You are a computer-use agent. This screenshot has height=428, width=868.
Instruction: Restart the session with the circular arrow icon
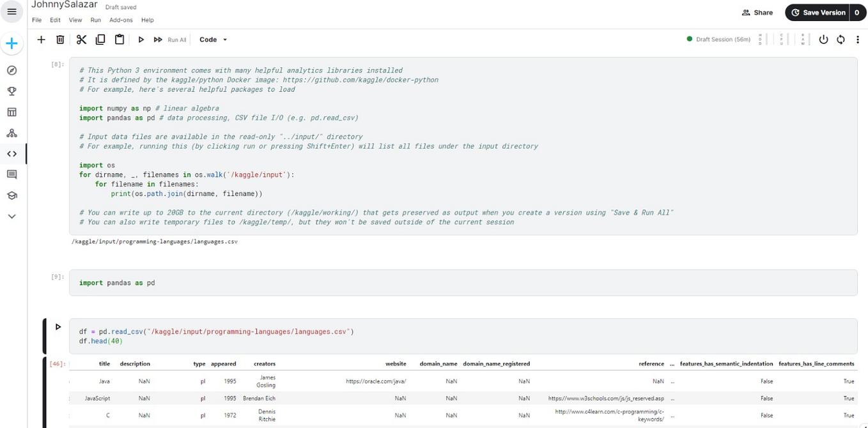tap(841, 39)
